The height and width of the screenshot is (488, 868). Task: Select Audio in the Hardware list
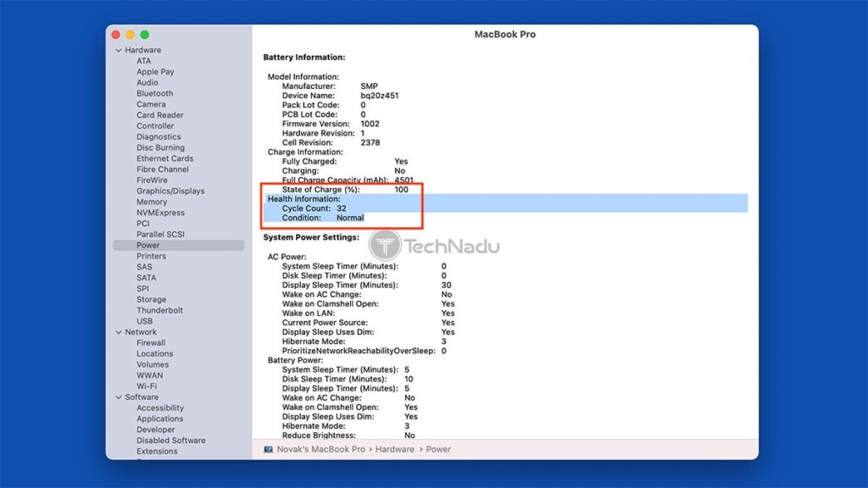pos(147,82)
